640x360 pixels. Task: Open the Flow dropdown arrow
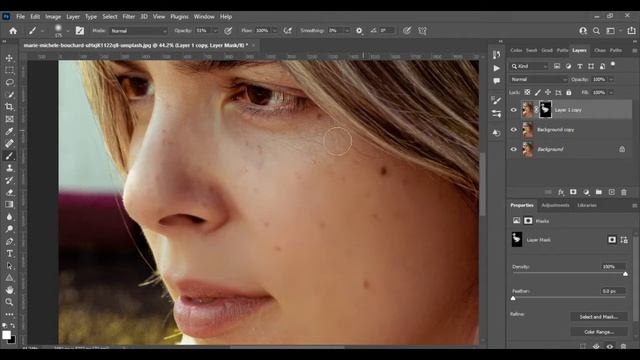coord(274,31)
